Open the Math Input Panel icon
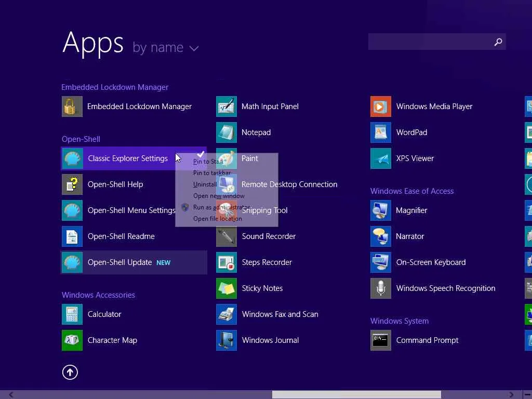The image size is (532, 399). (x=227, y=107)
